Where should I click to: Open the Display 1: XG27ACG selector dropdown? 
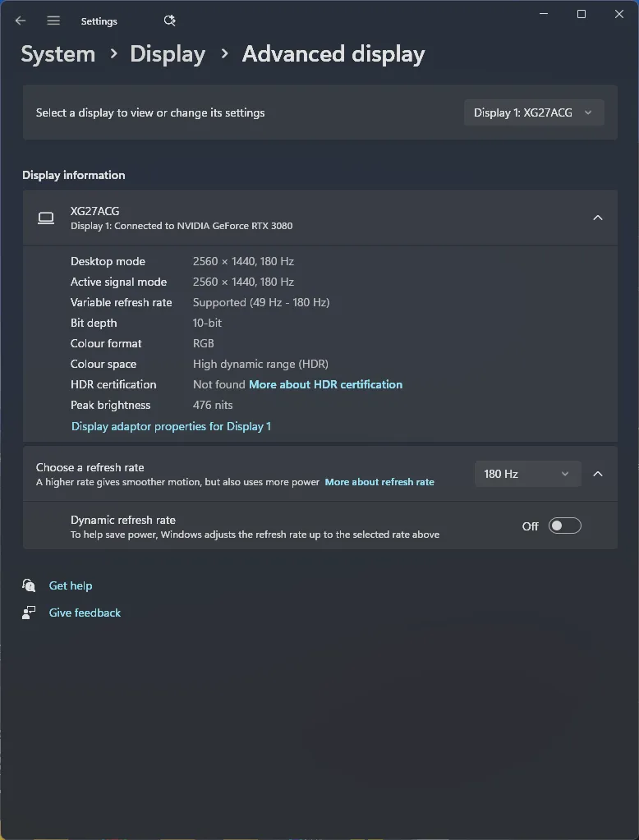(534, 112)
